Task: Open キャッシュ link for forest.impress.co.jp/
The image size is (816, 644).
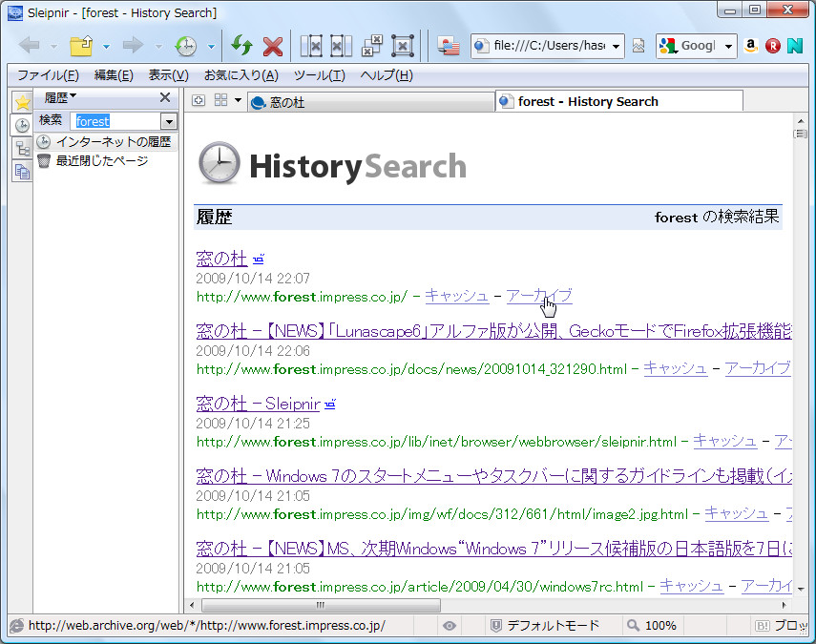Action: pos(457,296)
